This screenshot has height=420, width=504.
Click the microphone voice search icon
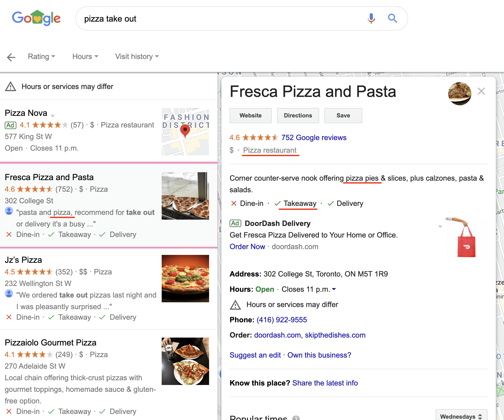371,18
